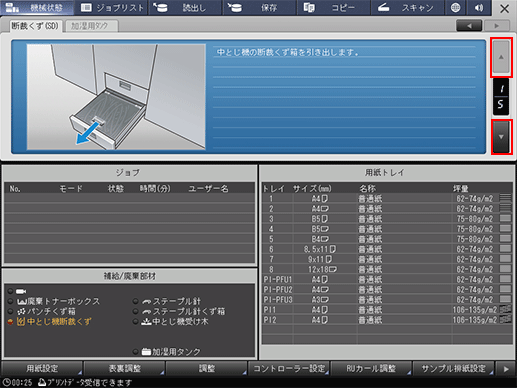Show next instruction step with down arrow
Screen dimensions: 517x388
[x=501, y=137]
